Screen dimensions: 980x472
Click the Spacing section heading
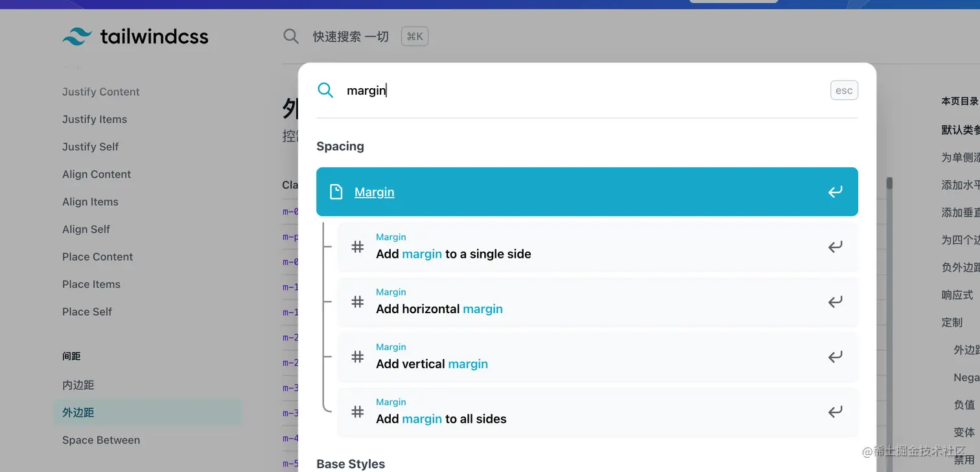tap(340, 147)
